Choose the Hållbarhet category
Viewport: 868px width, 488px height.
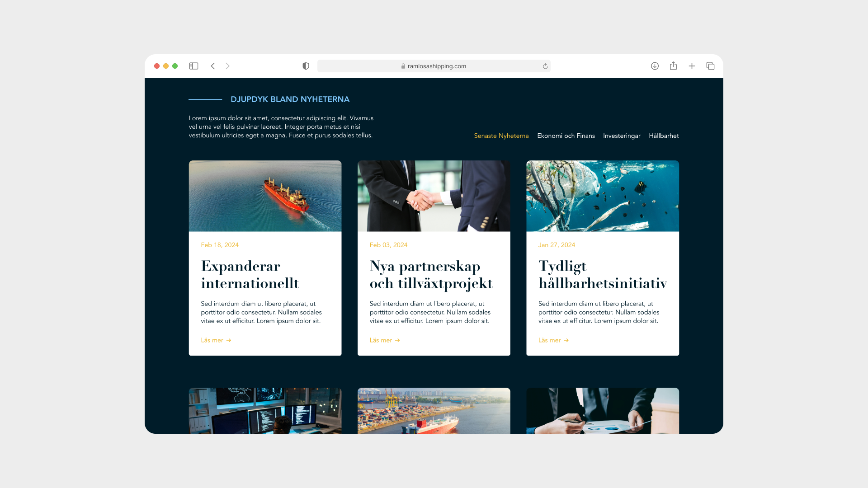(664, 136)
